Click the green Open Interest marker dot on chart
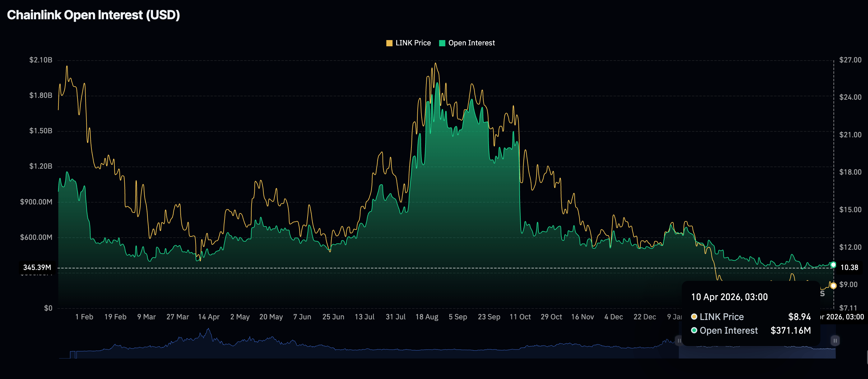Viewport: 868px width, 379px height. [833, 265]
